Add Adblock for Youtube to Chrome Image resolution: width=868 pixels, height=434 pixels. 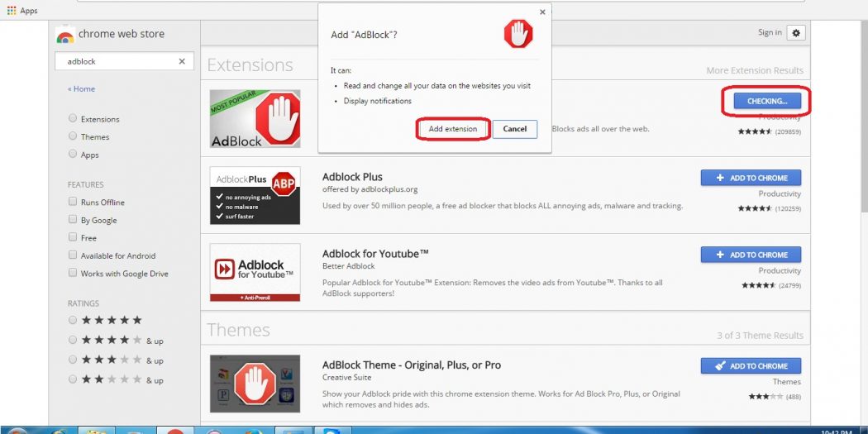[x=751, y=255]
